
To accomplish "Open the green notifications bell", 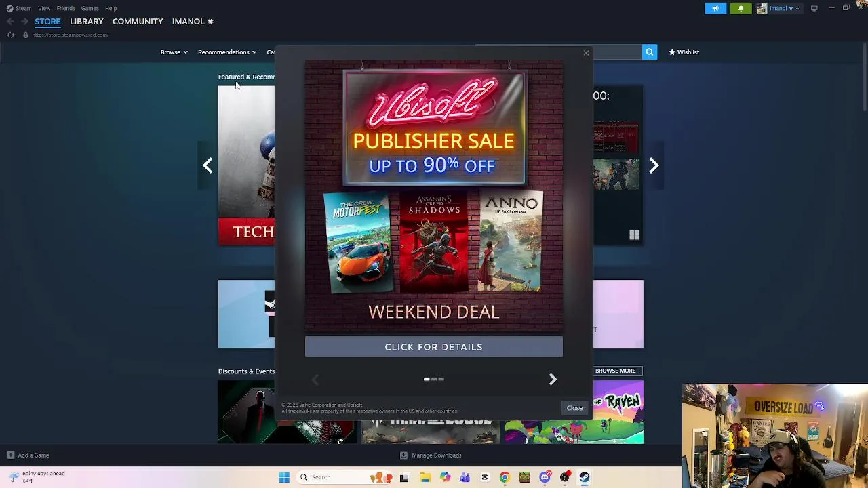I will 741,8.
